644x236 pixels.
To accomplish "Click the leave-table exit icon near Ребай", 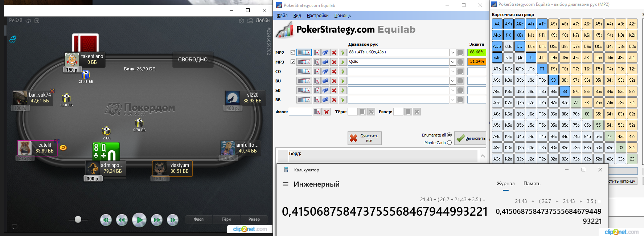I will coord(37,21).
